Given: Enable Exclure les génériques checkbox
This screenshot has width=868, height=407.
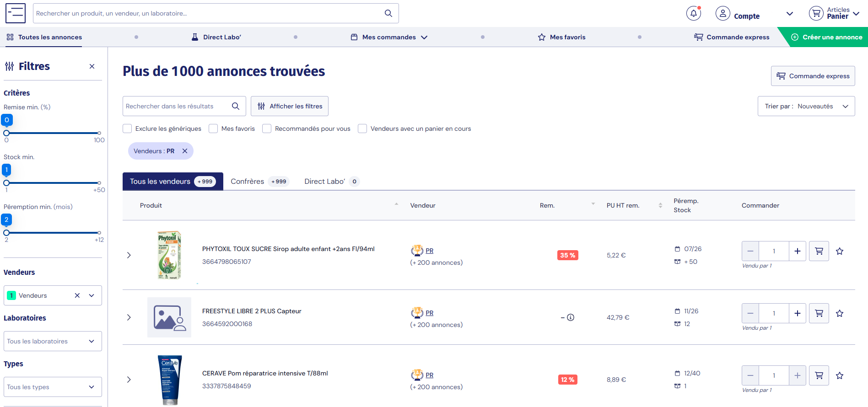Looking at the screenshot, I should [x=127, y=129].
